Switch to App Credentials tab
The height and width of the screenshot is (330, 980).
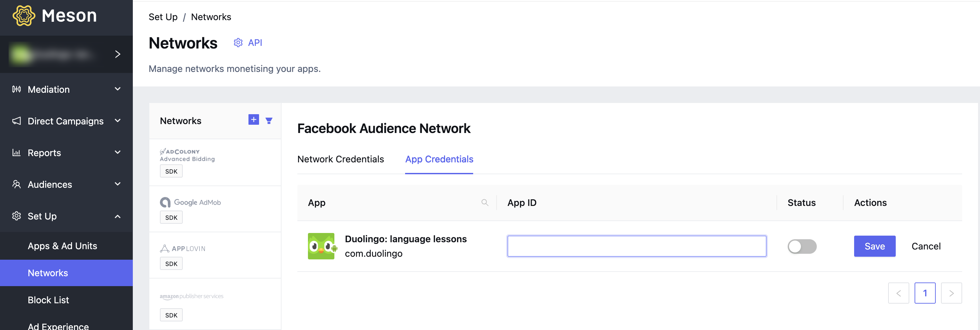439,159
